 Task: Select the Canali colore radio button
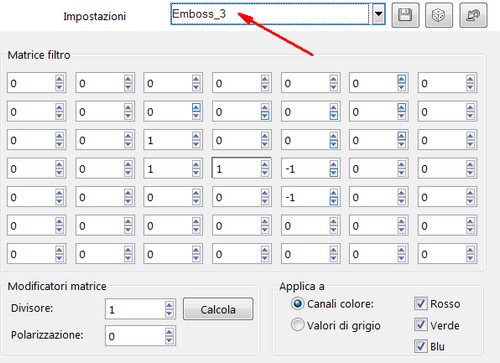coord(297,304)
